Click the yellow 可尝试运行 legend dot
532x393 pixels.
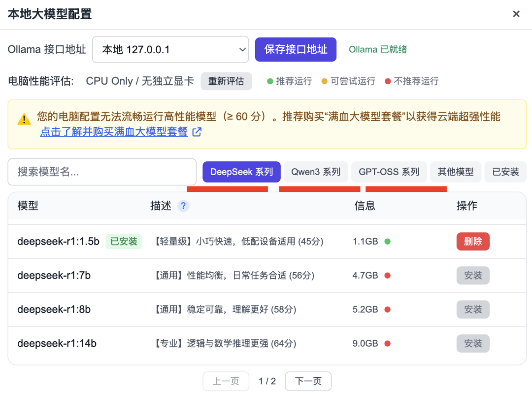coord(324,81)
